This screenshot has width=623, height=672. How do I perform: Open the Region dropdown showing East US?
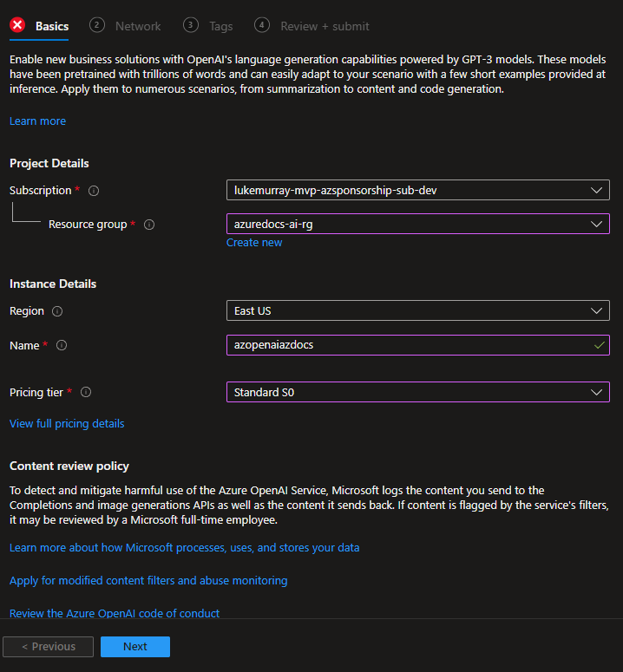pos(418,310)
